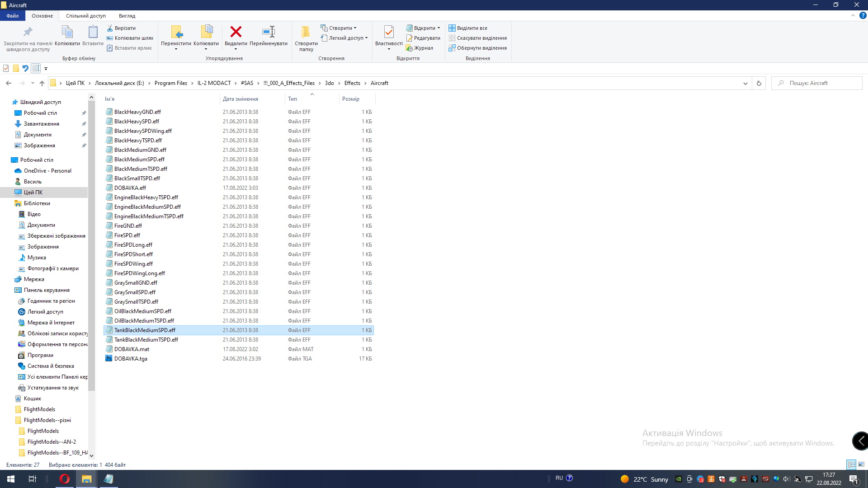Click the Properties (Властивості) checkmark icon
The height and width of the screenshot is (488, 868).
coord(388,32)
